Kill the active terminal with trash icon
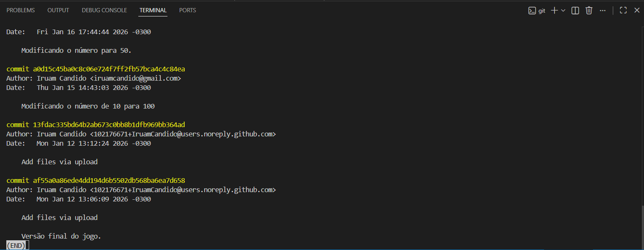The height and width of the screenshot is (250, 644). (x=588, y=10)
